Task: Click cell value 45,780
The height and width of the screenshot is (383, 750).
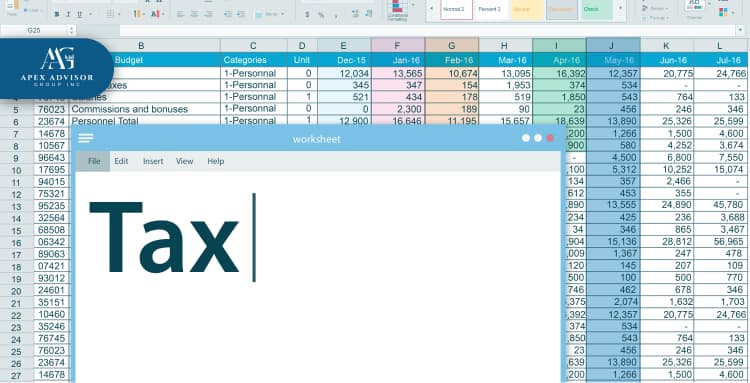Action: tap(720, 205)
